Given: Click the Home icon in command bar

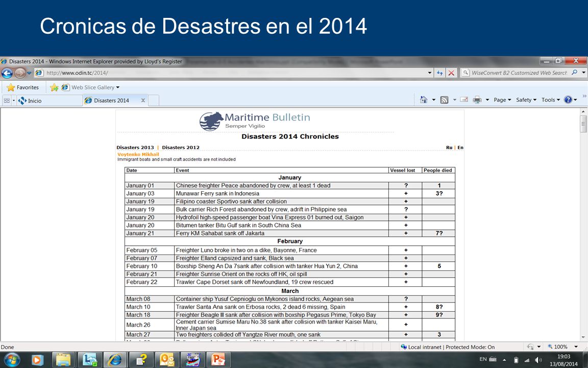Looking at the screenshot, I should coord(424,100).
